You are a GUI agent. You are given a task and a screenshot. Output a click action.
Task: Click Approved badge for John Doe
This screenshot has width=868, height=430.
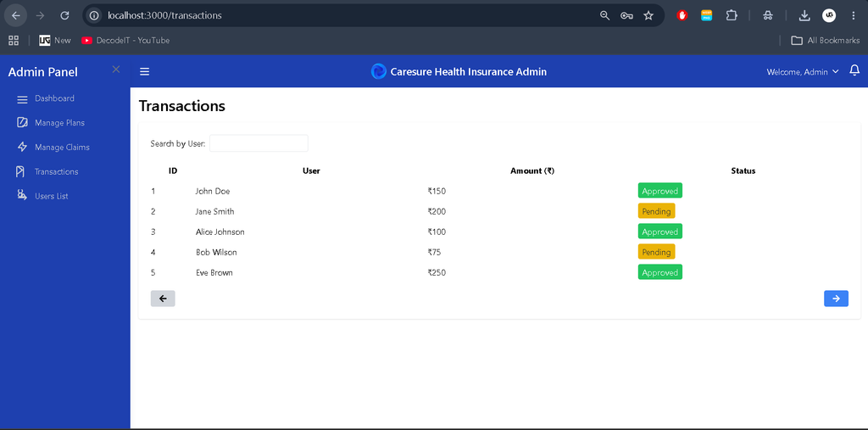tap(659, 191)
